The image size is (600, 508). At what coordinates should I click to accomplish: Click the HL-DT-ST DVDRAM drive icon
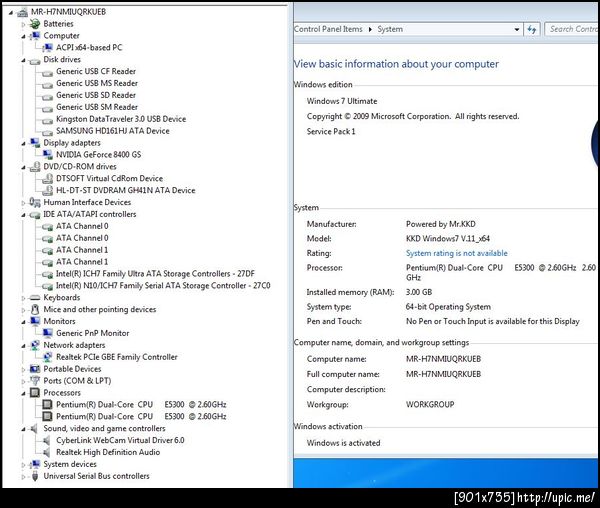click(47, 190)
